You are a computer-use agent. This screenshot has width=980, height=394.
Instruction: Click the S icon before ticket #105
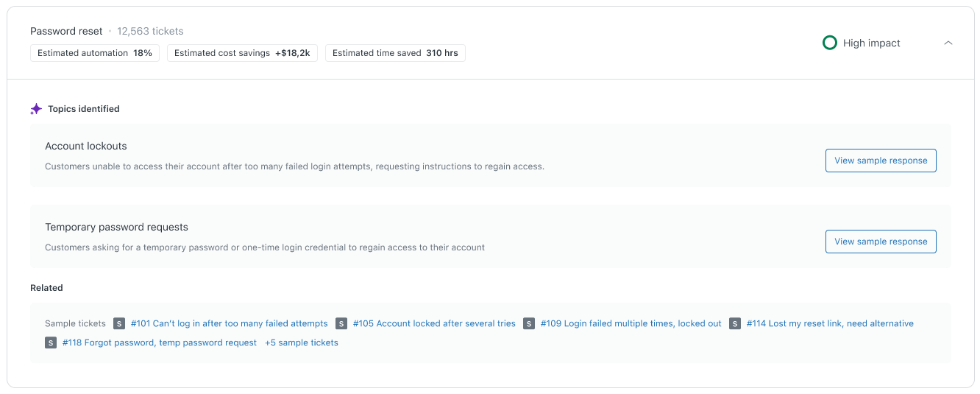click(x=341, y=323)
